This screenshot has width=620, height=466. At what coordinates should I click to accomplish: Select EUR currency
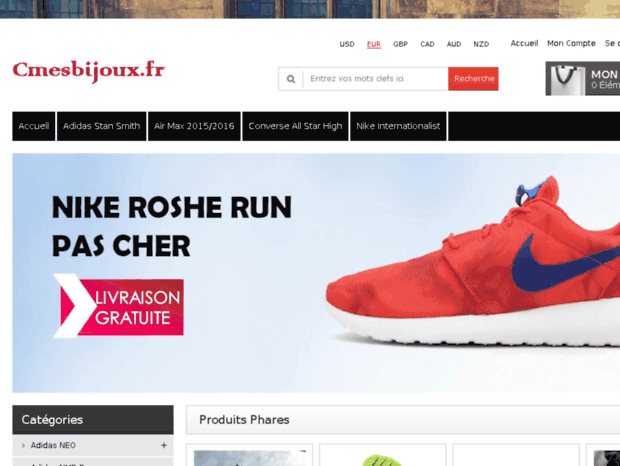[x=374, y=44]
